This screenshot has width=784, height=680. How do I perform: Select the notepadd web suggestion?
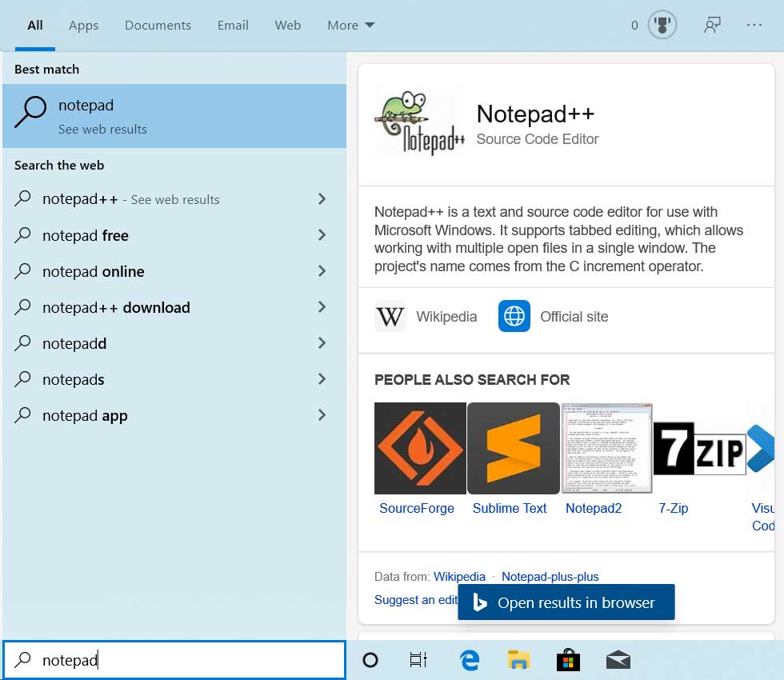(x=174, y=343)
